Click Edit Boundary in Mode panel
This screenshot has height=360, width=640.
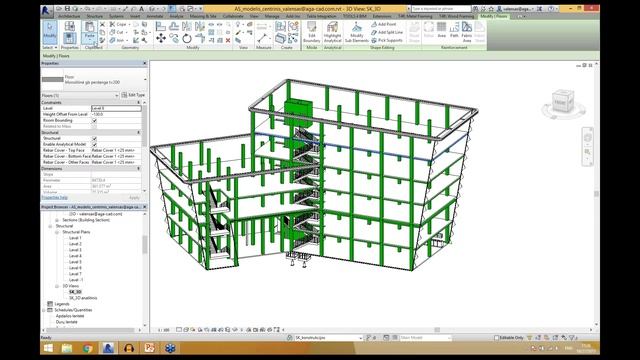[311, 32]
